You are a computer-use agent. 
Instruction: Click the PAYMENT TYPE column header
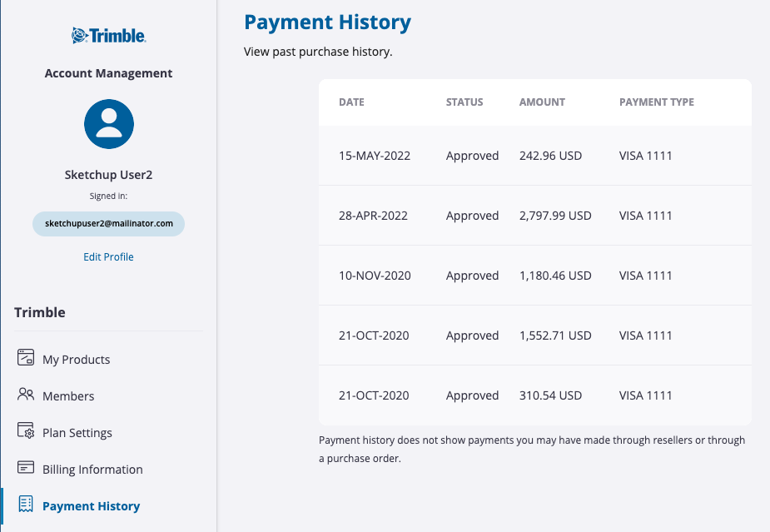pos(657,102)
